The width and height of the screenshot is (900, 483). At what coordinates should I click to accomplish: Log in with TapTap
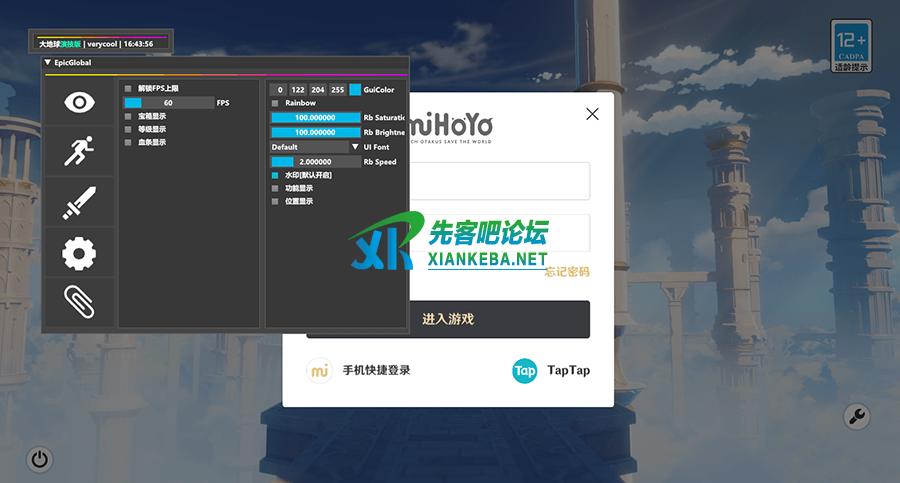pyautogui.click(x=551, y=370)
